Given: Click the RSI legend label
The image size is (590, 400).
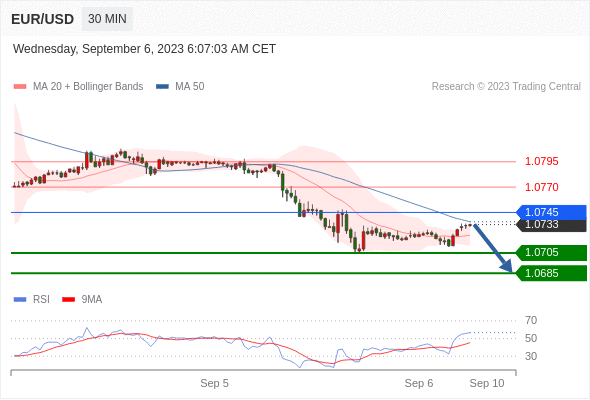Looking at the screenshot, I should (x=41, y=300).
